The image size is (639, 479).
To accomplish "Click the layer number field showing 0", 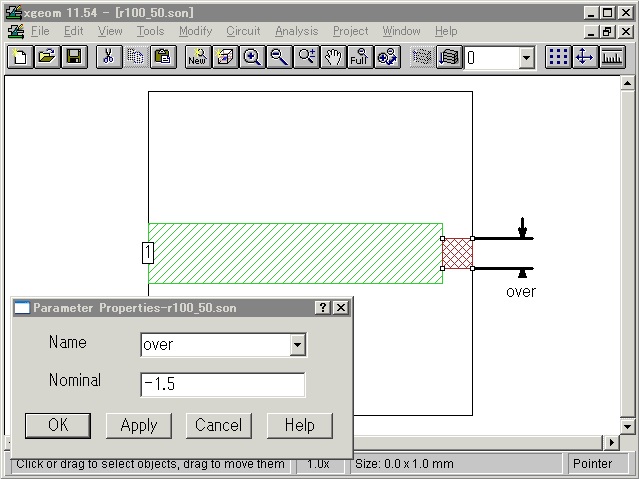I will [491, 58].
